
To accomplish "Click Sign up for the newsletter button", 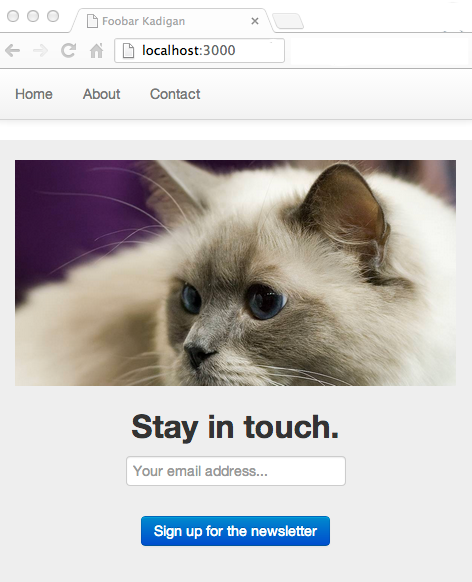I will 235,531.
